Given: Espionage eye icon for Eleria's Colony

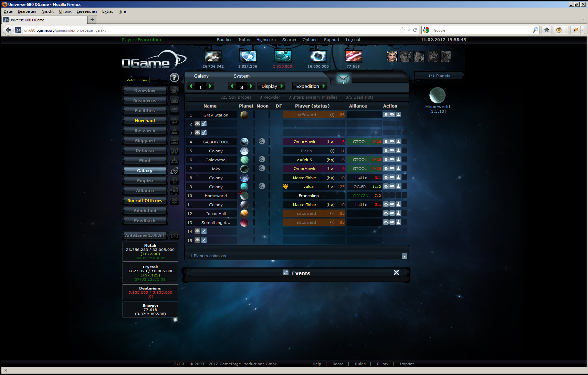Looking at the screenshot, I should coord(386,150).
